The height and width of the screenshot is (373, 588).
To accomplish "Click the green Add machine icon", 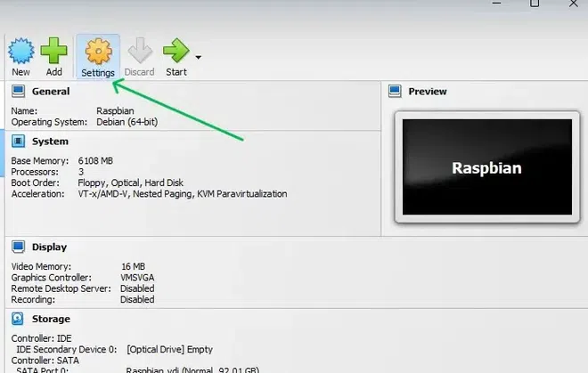I will (54, 53).
